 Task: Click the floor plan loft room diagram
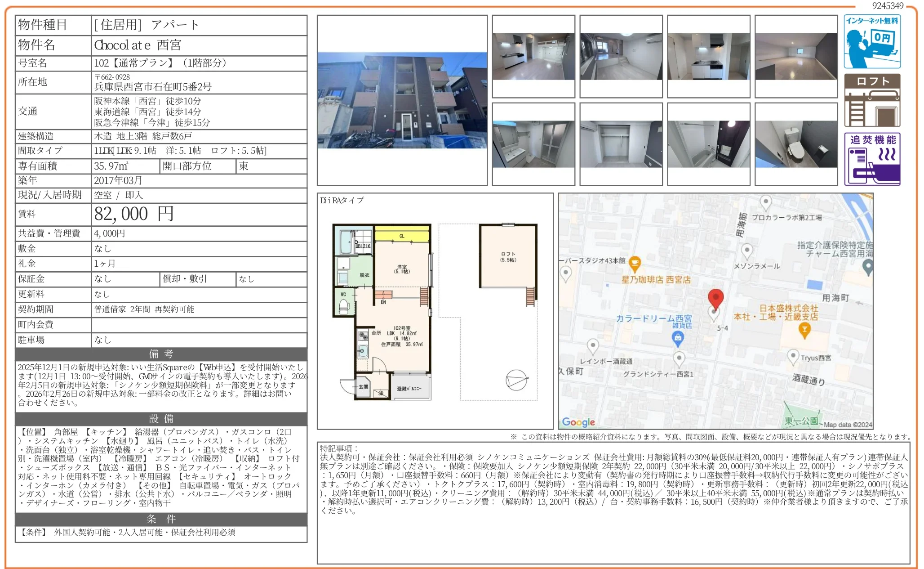coord(508,257)
